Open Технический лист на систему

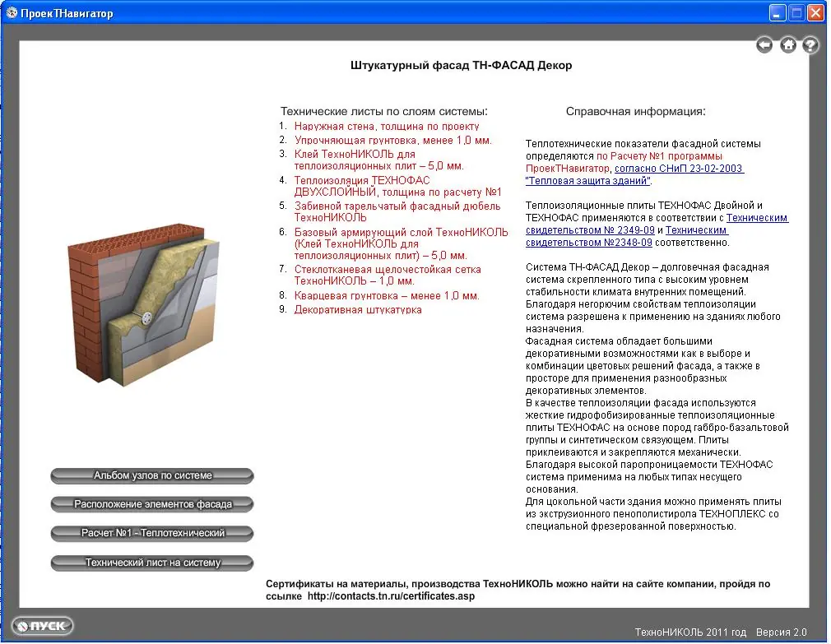(152, 563)
